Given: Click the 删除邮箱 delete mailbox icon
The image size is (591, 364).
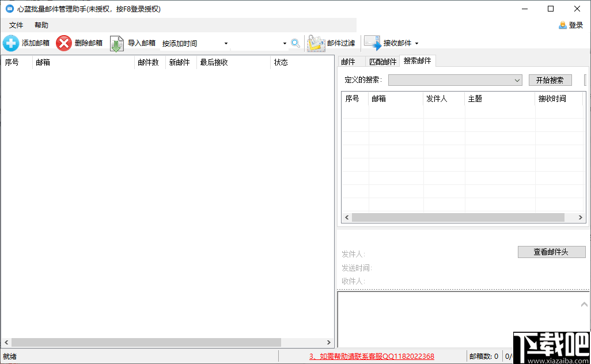Looking at the screenshot, I should pyautogui.click(x=63, y=43).
